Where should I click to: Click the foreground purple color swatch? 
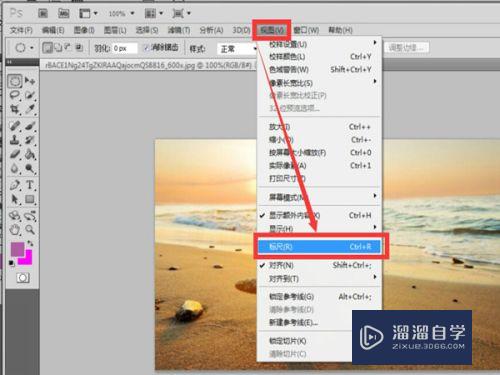click(16, 248)
